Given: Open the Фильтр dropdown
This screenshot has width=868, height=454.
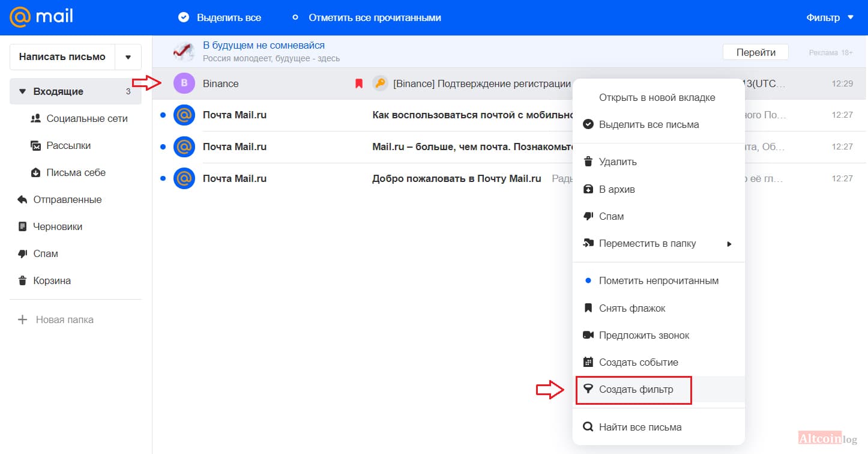Looking at the screenshot, I should click(x=830, y=17).
